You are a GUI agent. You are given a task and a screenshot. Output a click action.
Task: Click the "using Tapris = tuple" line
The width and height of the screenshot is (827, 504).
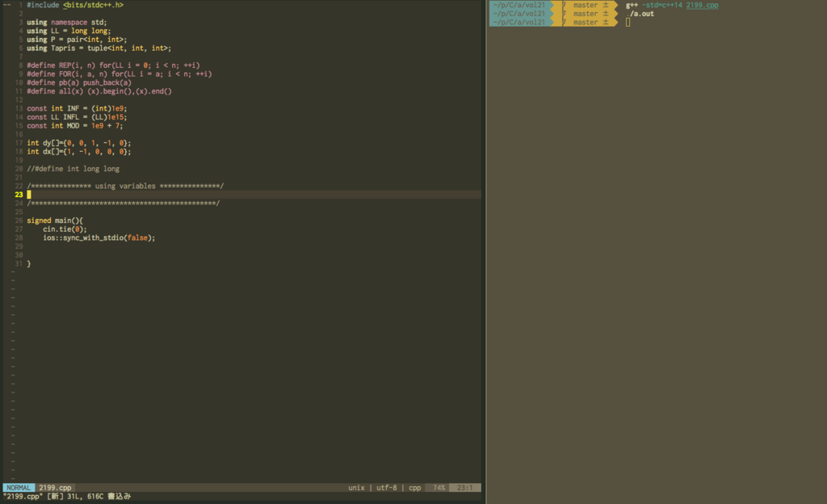pos(99,48)
